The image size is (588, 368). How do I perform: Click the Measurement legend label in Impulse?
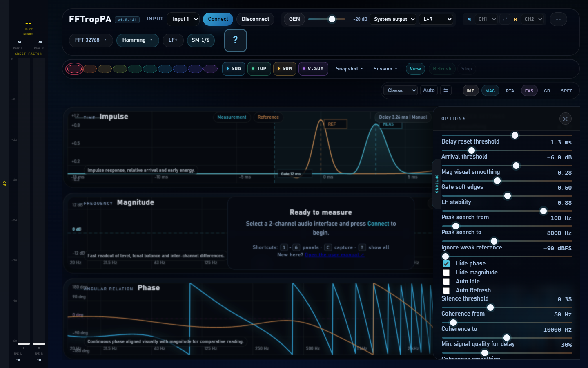point(232,117)
